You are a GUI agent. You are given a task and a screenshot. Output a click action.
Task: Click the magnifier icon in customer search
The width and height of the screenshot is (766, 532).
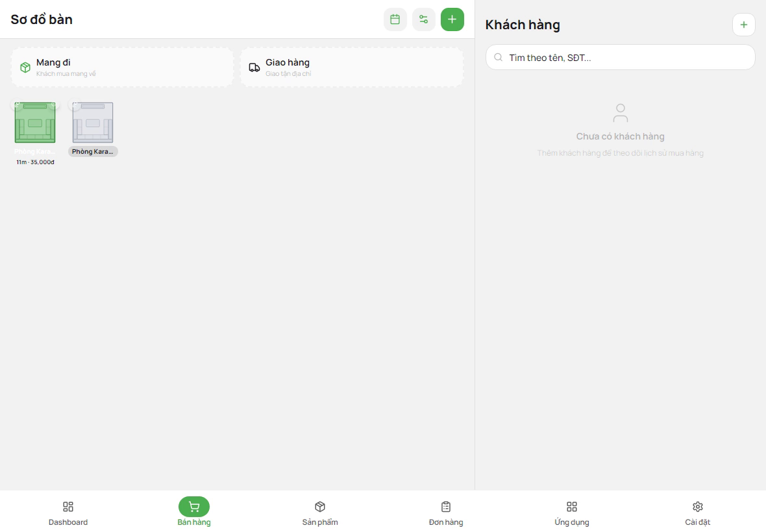499,57
